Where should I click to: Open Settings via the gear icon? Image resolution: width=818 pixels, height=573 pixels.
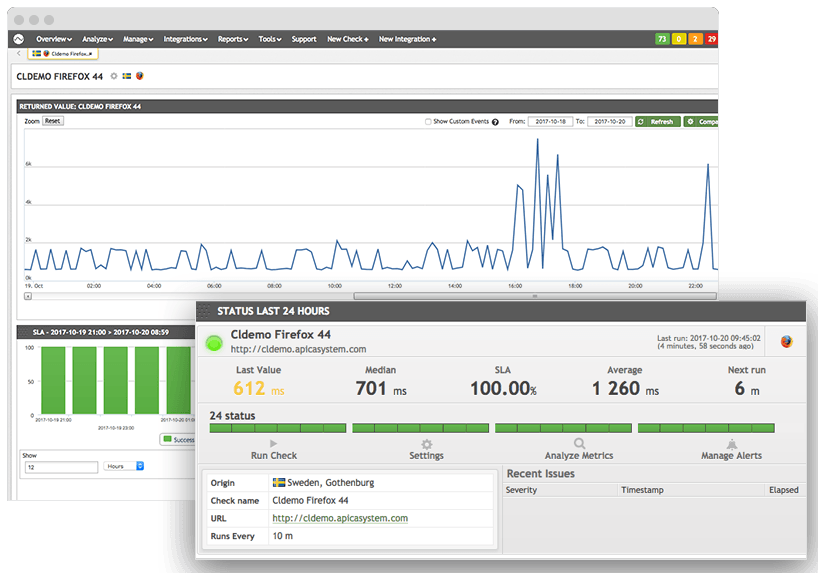pos(427,443)
